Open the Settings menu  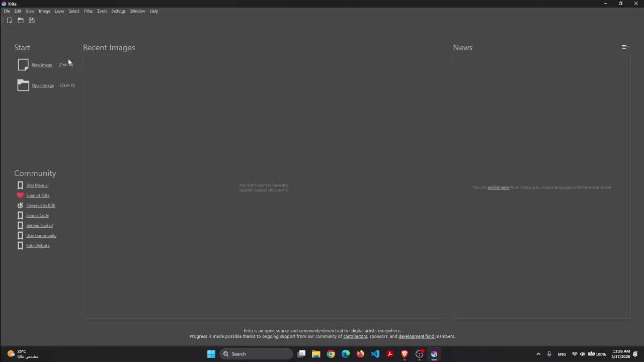pos(118,11)
